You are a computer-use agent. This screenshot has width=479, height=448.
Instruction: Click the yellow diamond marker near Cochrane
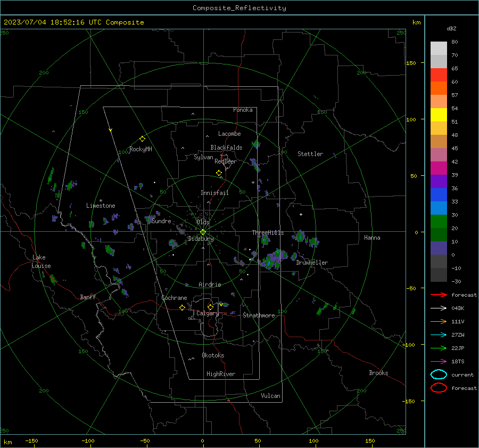tap(183, 307)
